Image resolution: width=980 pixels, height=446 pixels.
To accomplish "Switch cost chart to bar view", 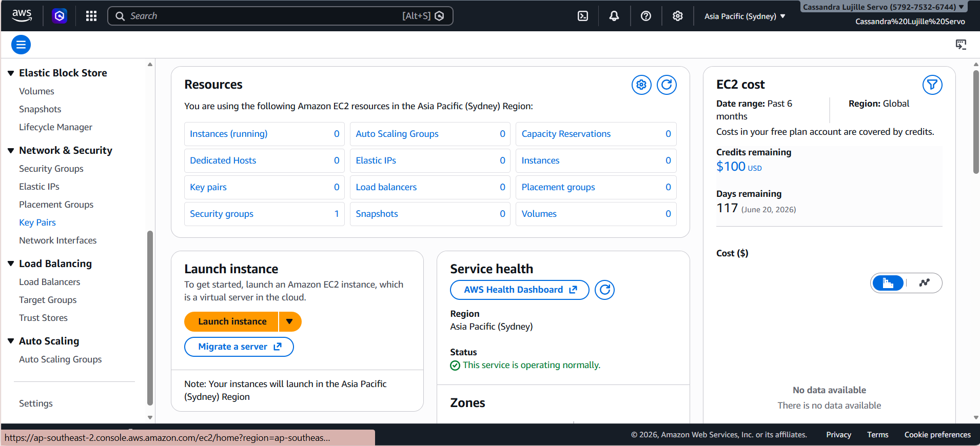I will click(888, 283).
